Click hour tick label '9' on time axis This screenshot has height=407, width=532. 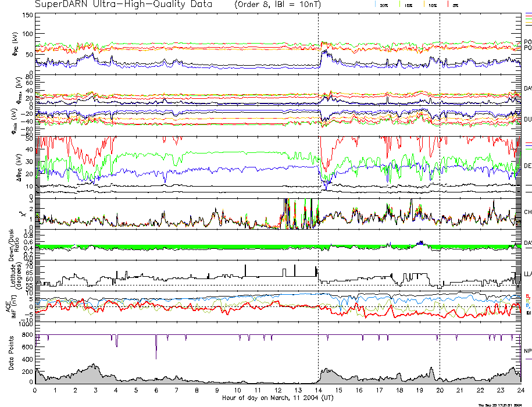pos(217,390)
